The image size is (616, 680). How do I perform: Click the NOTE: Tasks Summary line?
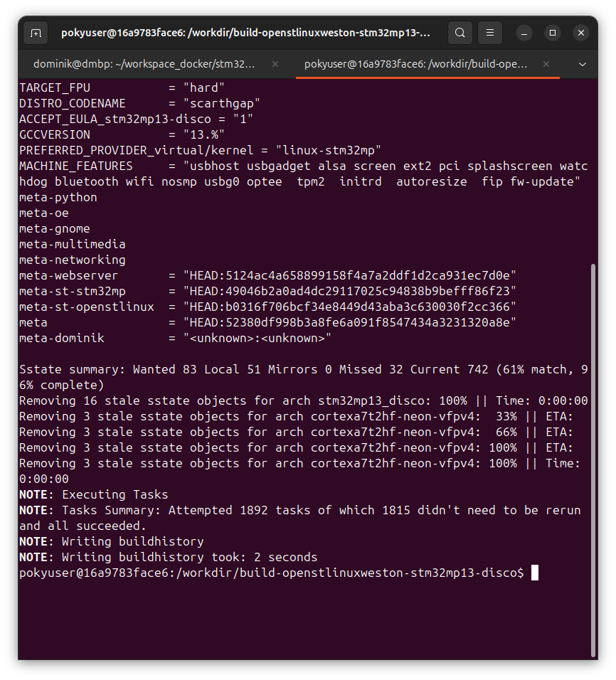(299, 518)
